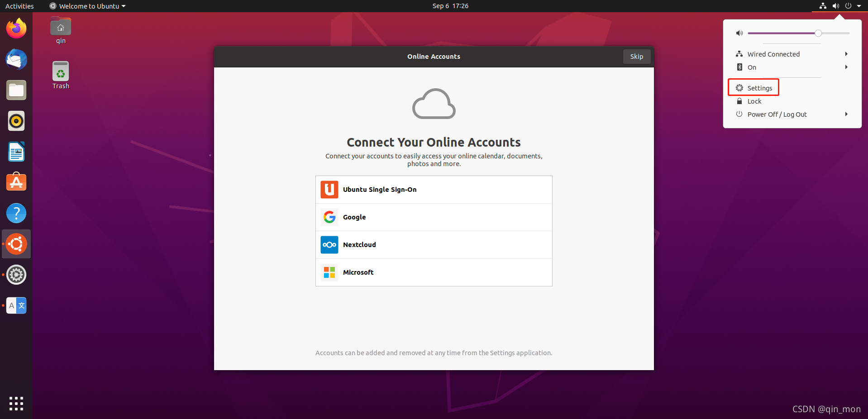Image resolution: width=868 pixels, height=419 pixels.
Task: Launch Rhythmbox music player
Action: click(16, 121)
